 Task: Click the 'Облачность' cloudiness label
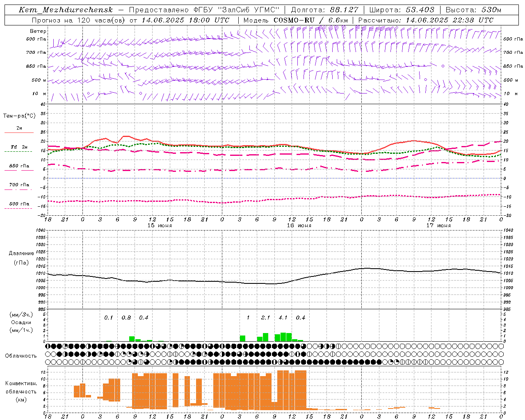(21, 356)
